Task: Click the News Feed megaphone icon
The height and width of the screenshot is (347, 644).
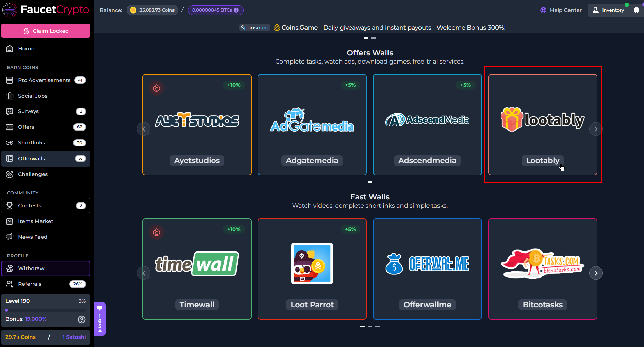Action: 10,237
